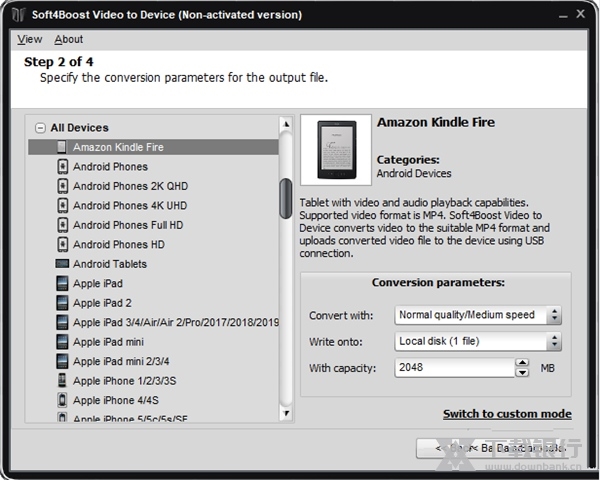The width and height of the screenshot is (600, 480).
Task: Click the Kindle Fire preview image
Action: [335, 150]
